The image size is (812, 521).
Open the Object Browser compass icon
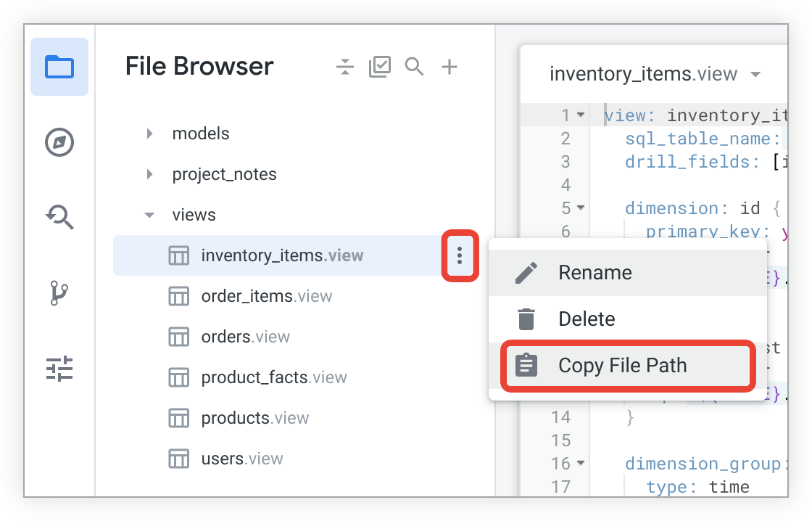click(59, 142)
